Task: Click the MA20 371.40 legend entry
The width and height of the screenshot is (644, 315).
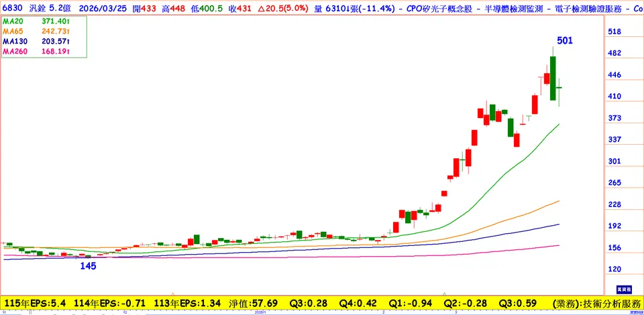Action: click(36, 23)
